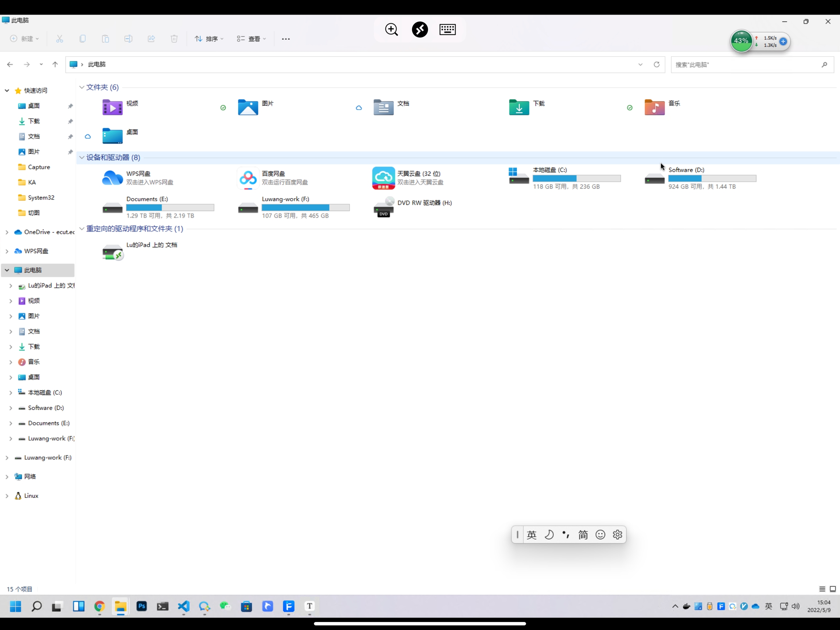This screenshot has height=630, width=840.
Task: Click the 新建 (New) button
Action: pos(24,39)
